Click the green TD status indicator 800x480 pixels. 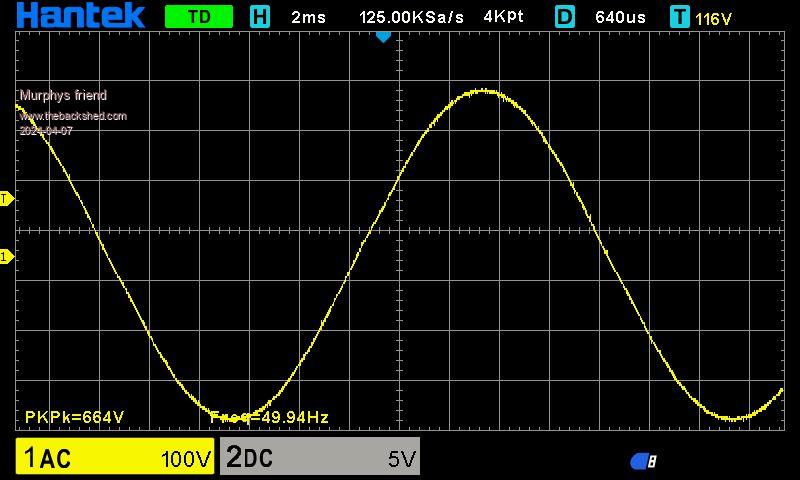[198, 17]
